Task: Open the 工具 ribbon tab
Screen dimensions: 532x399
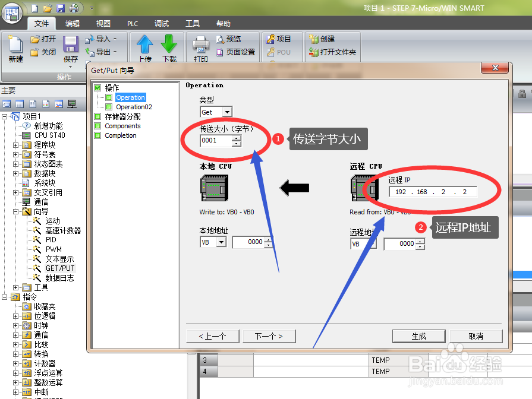Action: 193,23
